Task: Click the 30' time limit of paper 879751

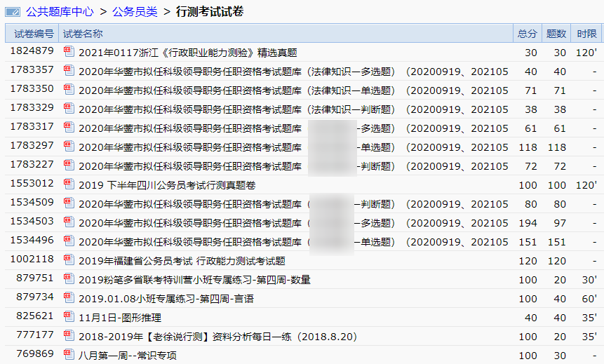Action: click(589, 280)
